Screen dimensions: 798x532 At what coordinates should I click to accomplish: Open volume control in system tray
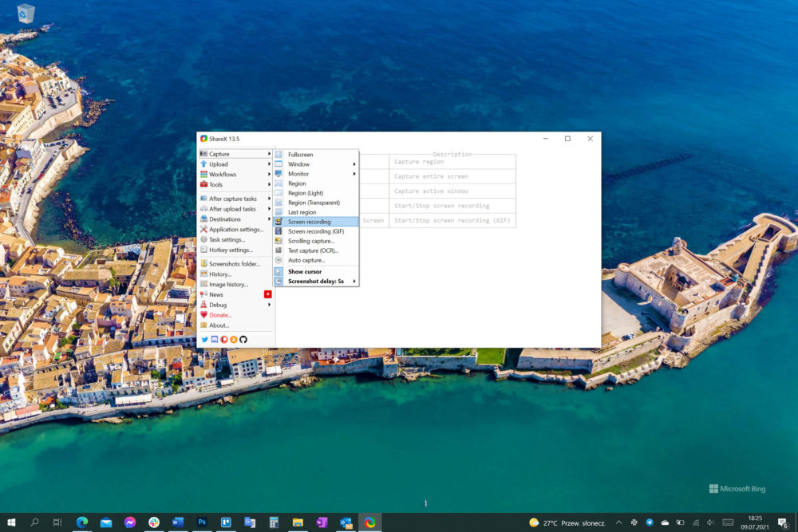[x=711, y=522]
